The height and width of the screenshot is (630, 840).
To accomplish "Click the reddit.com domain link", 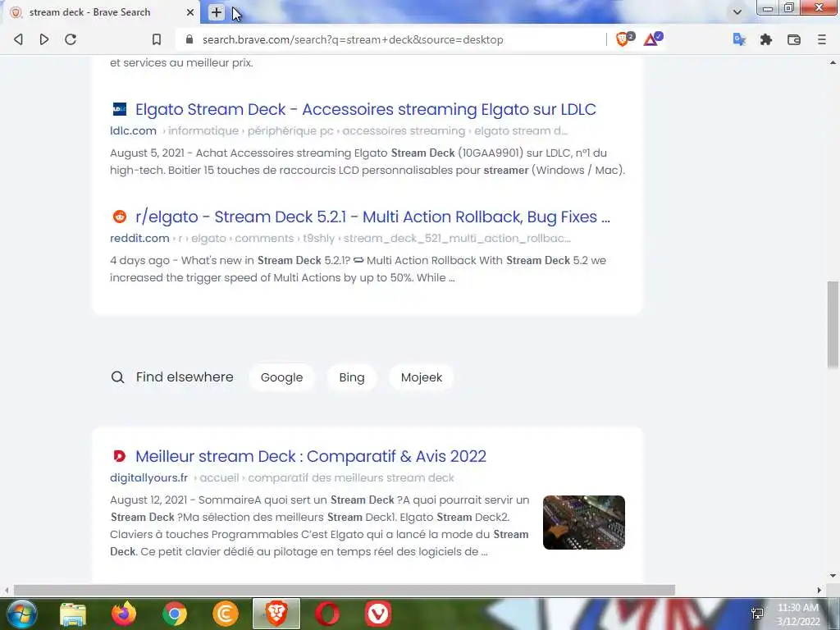I will [139, 239].
